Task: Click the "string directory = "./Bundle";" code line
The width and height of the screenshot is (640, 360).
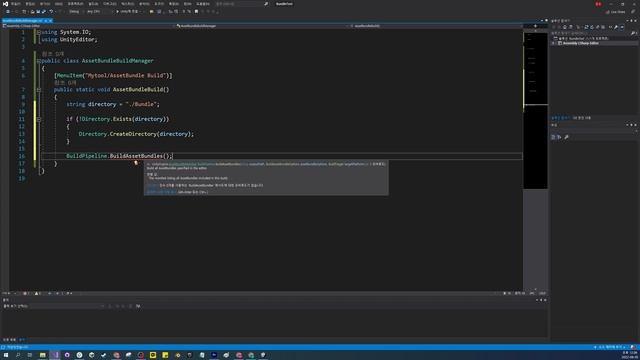Action: [113, 104]
